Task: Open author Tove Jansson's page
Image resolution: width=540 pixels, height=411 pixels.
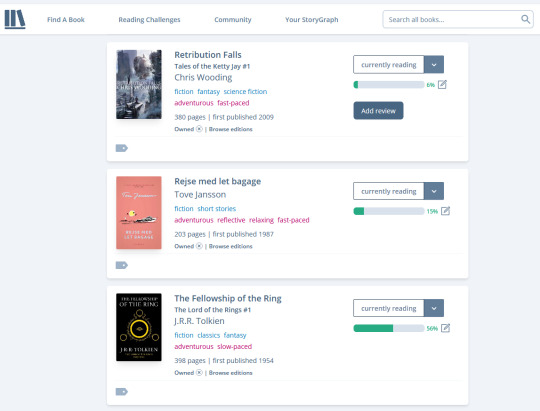Action: [200, 195]
